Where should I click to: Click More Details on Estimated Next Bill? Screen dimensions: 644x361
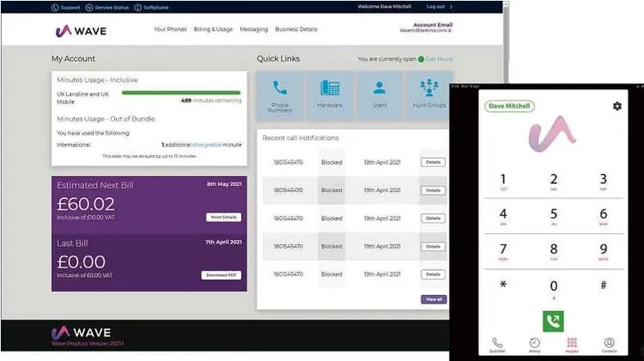[224, 217]
